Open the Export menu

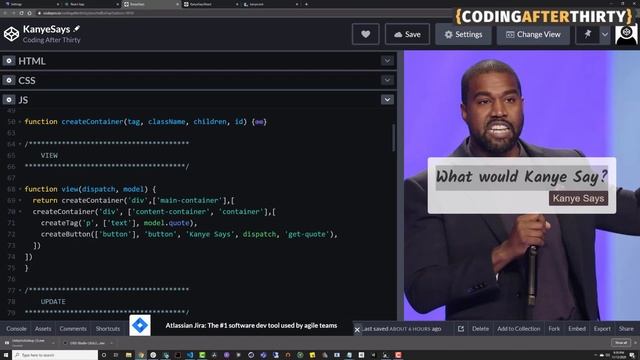[x=602, y=329]
